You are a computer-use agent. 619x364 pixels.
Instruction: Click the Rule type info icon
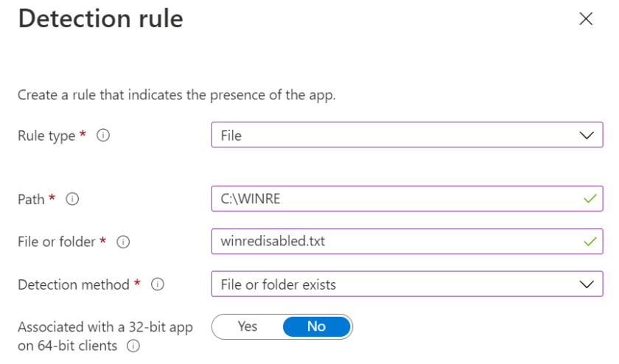point(103,136)
